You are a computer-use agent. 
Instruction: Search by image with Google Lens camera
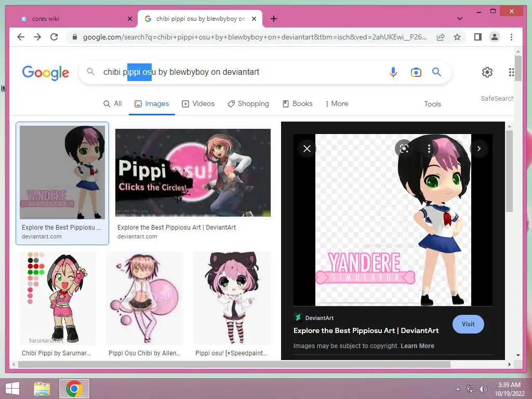(x=416, y=72)
